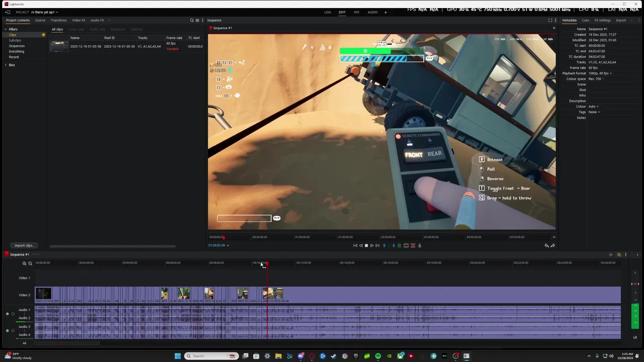The height and width of the screenshot is (362, 644).
Task: Stop playback in the viewer
Action: coord(366,245)
